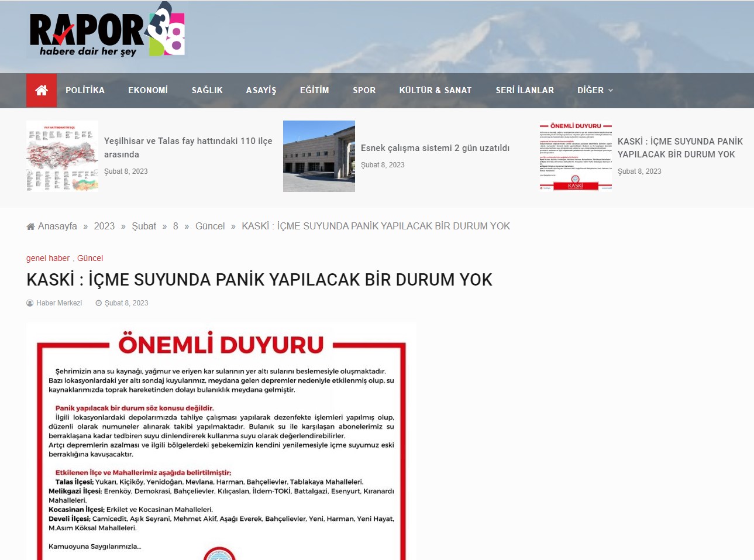Click the 2023 breadcrumb

[x=104, y=226]
